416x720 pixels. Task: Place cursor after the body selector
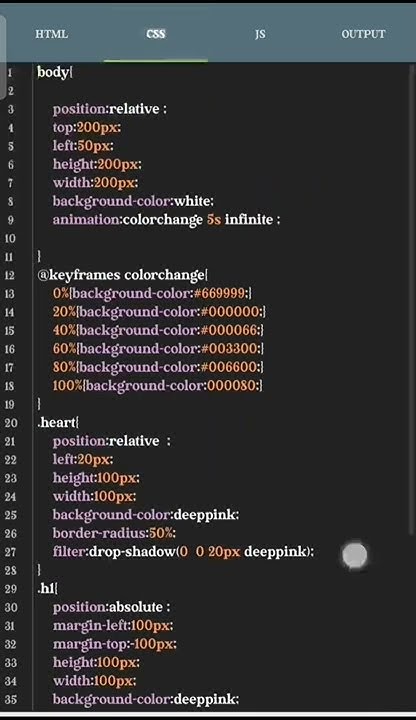click(x=73, y=72)
